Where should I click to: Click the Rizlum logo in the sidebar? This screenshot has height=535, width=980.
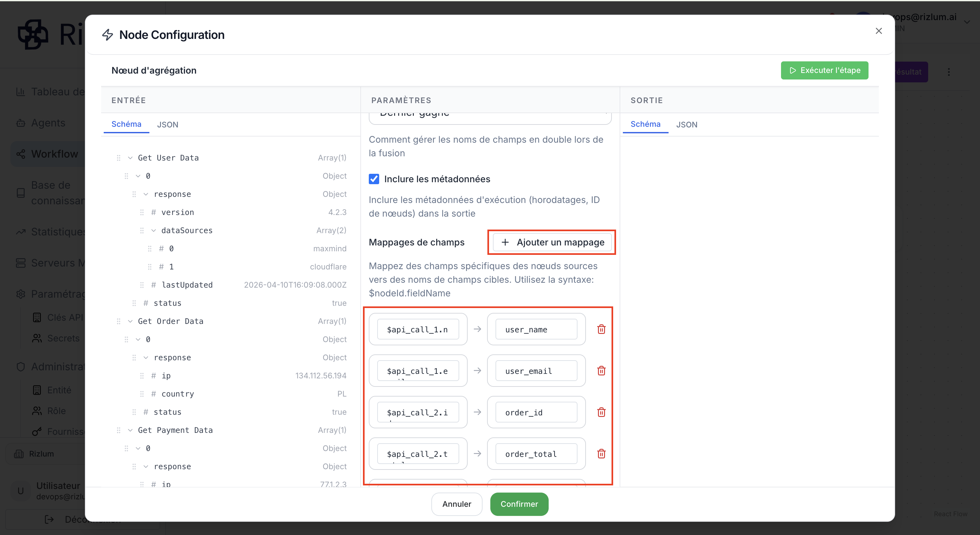click(33, 35)
